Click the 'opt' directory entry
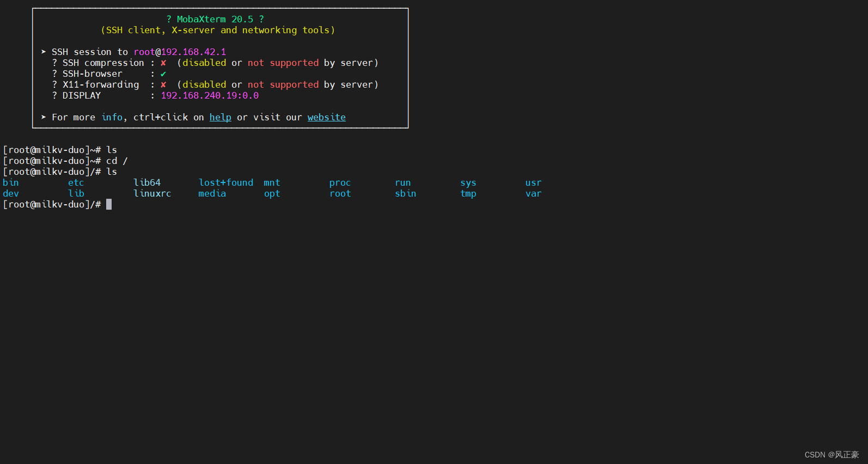Screen dimensions: 868x464 coord(272,193)
